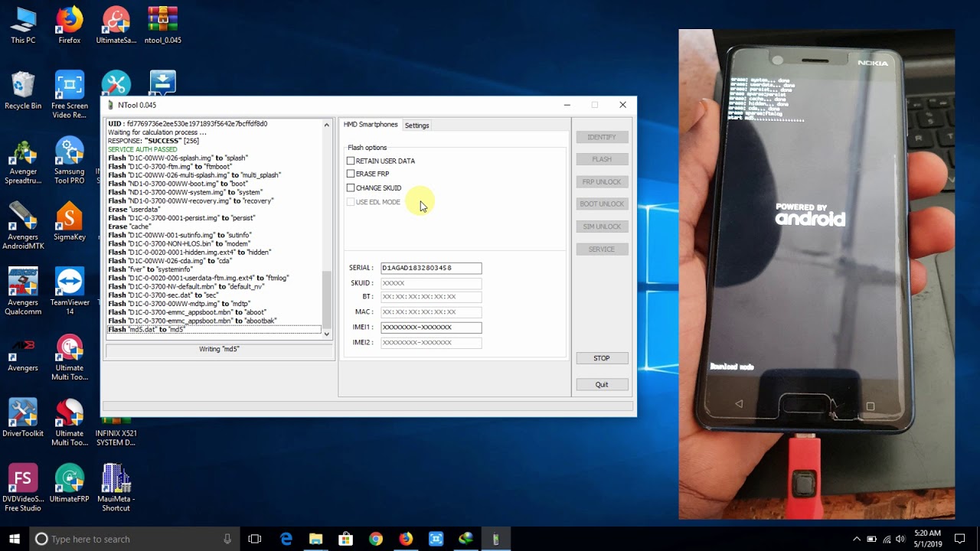Image resolution: width=980 pixels, height=551 pixels.
Task: Open DVDVideoSoft Free Studio shortcut
Action: tap(23, 488)
